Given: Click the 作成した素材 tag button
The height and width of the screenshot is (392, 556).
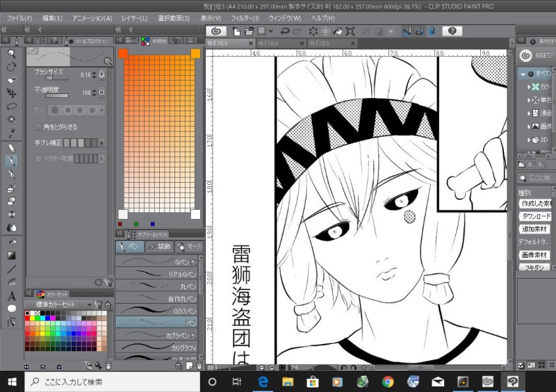Looking at the screenshot, I should point(535,203).
